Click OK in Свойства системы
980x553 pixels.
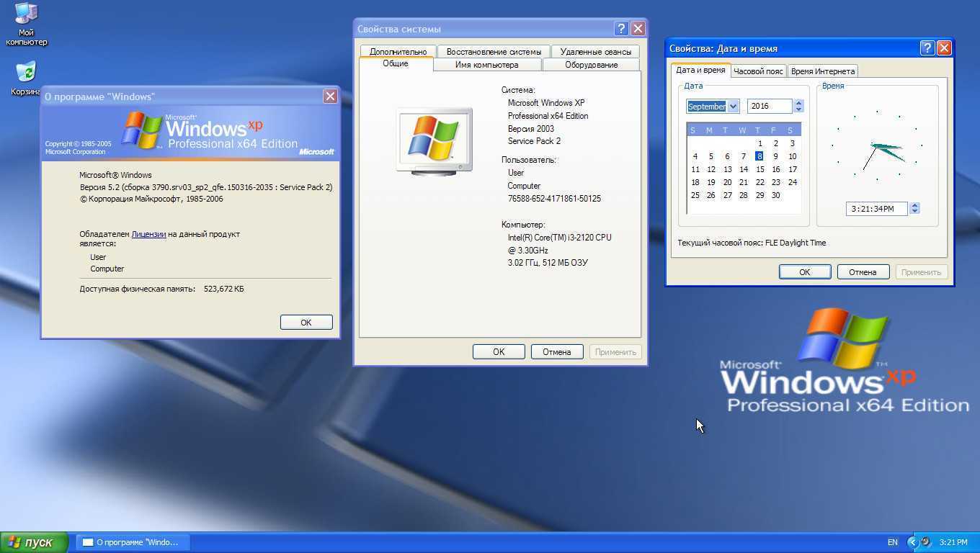499,352
